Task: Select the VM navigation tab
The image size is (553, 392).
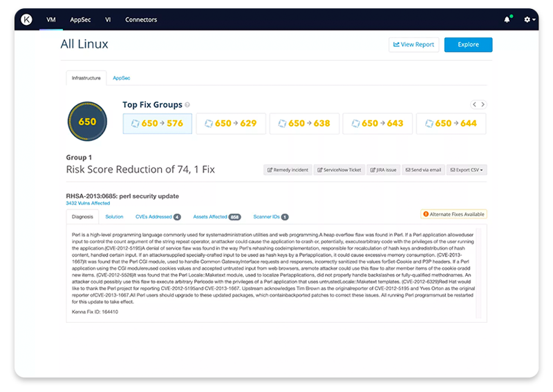Action: pos(50,20)
